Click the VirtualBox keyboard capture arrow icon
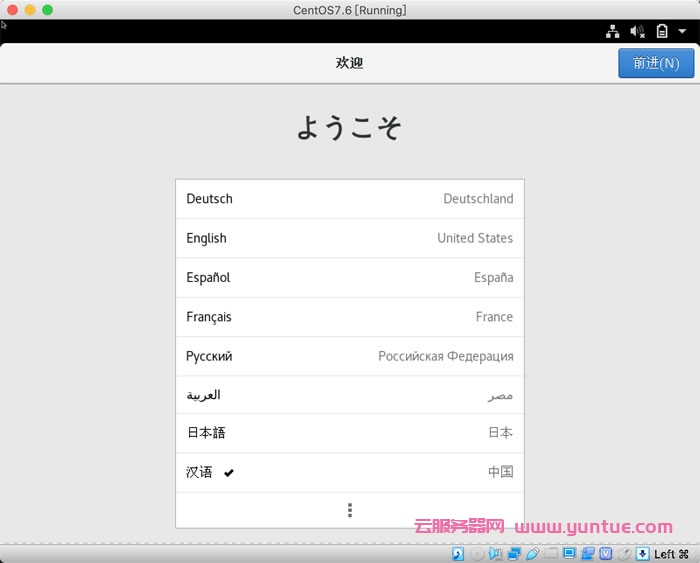 [x=641, y=554]
